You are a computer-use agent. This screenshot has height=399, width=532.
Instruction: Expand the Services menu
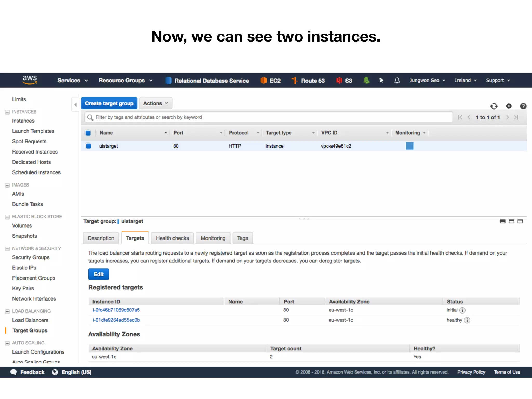[x=72, y=81]
